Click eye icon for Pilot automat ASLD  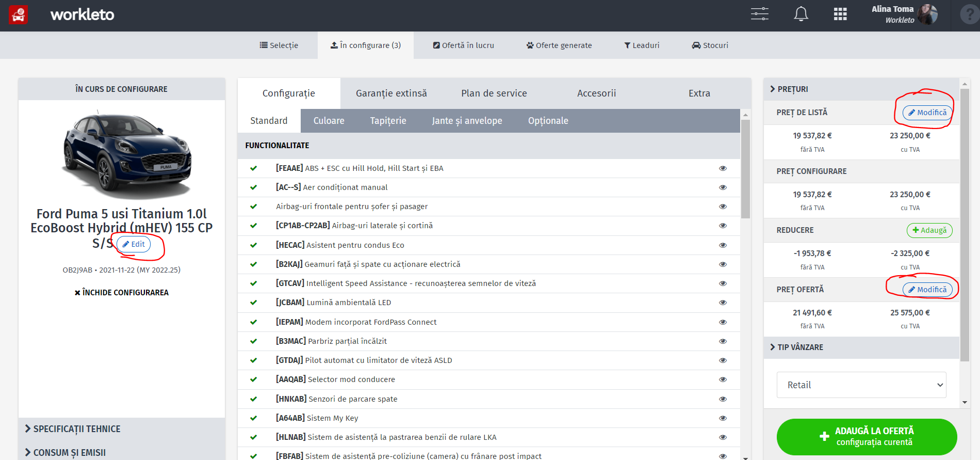coord(723,360)
